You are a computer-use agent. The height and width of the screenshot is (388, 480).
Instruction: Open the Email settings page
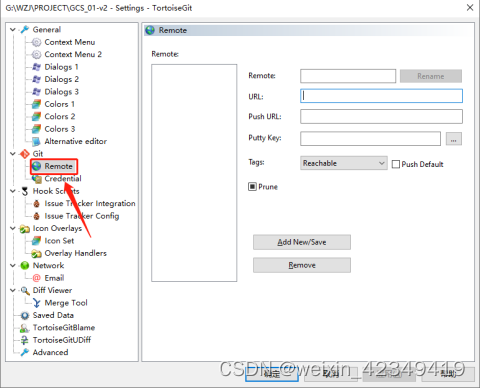tap(54, 278)
